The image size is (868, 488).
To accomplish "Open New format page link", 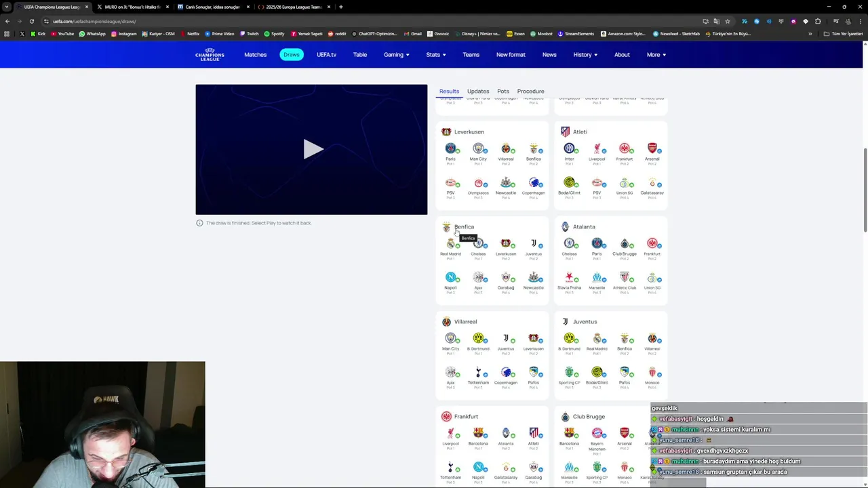I will pyautogui.click(x=511, y=54).
